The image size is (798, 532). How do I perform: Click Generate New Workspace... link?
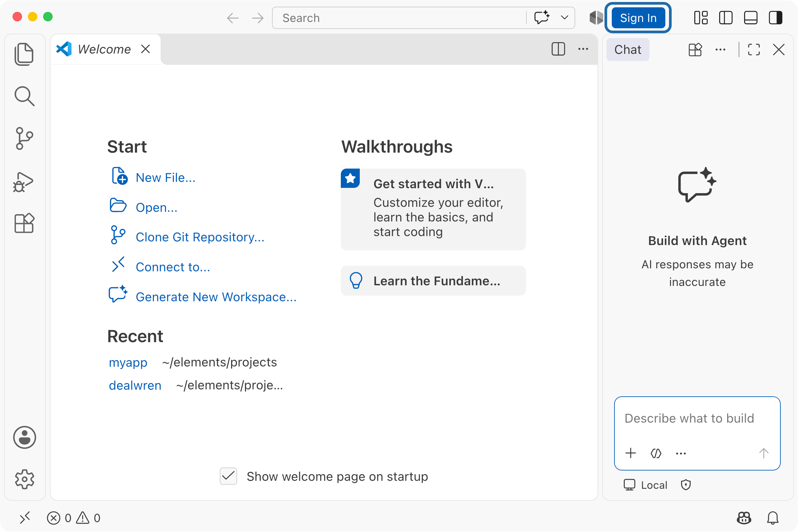click(216, 297)
